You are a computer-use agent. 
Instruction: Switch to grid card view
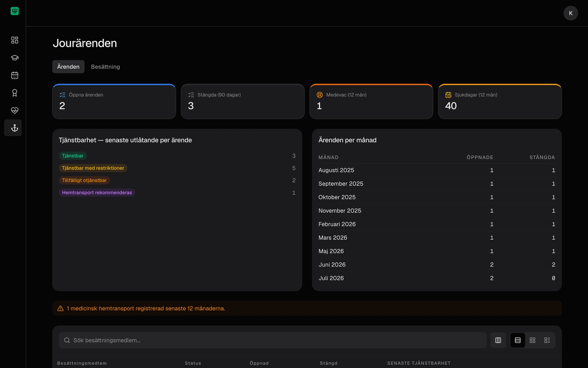point(532,340)
